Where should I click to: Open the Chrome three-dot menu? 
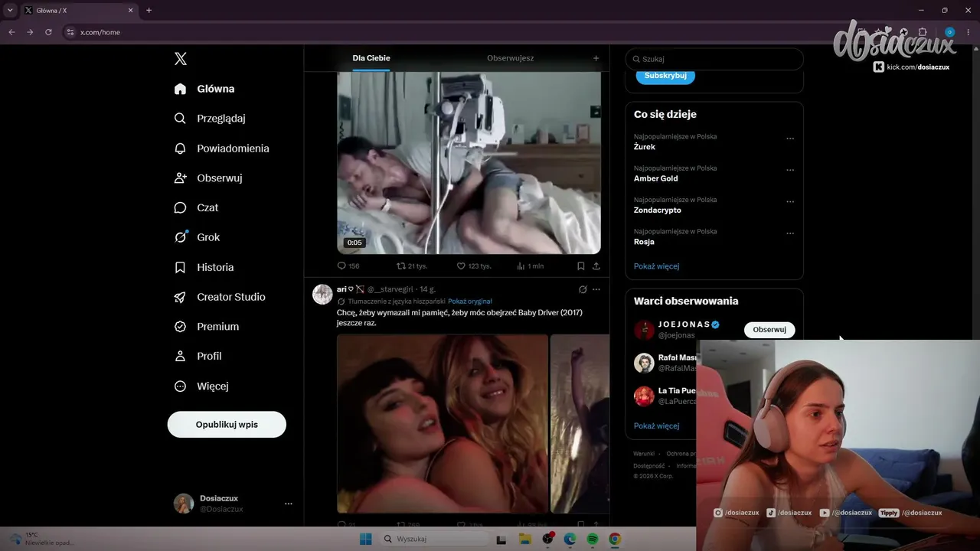pyautogui.click(x=969, y=32)
